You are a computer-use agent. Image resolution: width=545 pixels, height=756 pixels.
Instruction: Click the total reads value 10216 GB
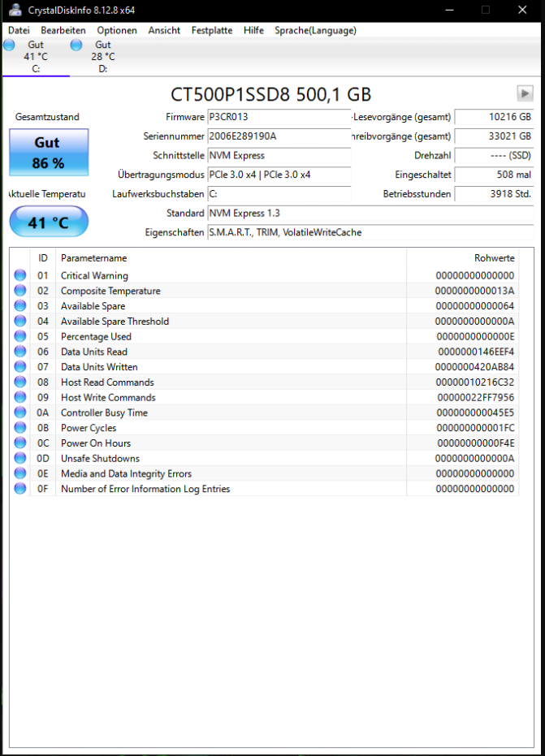[x=494, y=117]
